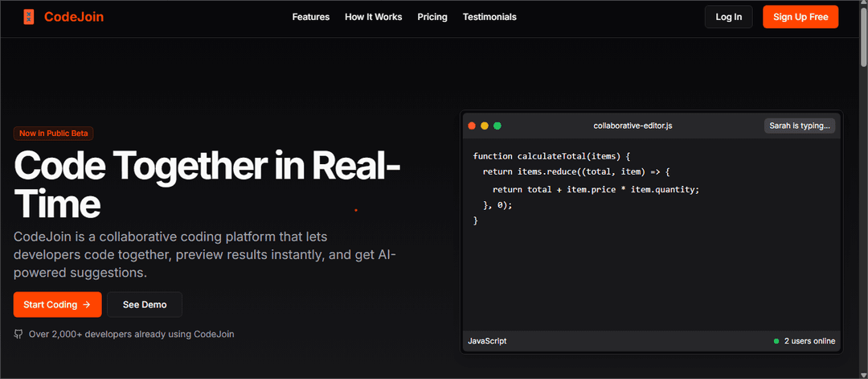
Task: Click the users icon beside developer count
Action: 18,334
